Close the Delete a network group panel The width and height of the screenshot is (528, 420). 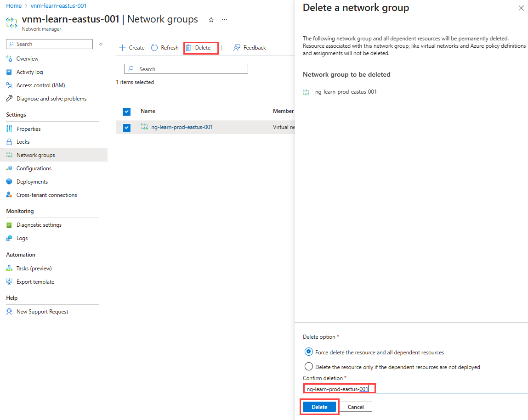(521, 8)
